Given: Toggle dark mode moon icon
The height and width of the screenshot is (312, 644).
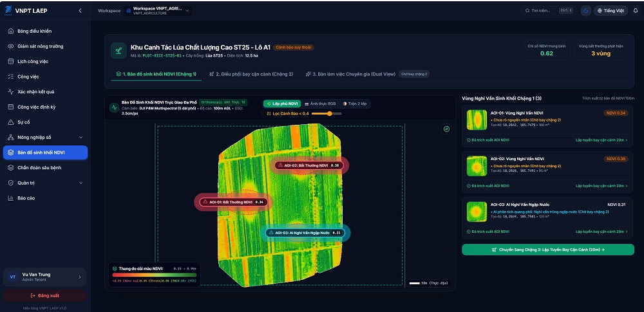Looking at the screenshot, I should pos(585,11).
